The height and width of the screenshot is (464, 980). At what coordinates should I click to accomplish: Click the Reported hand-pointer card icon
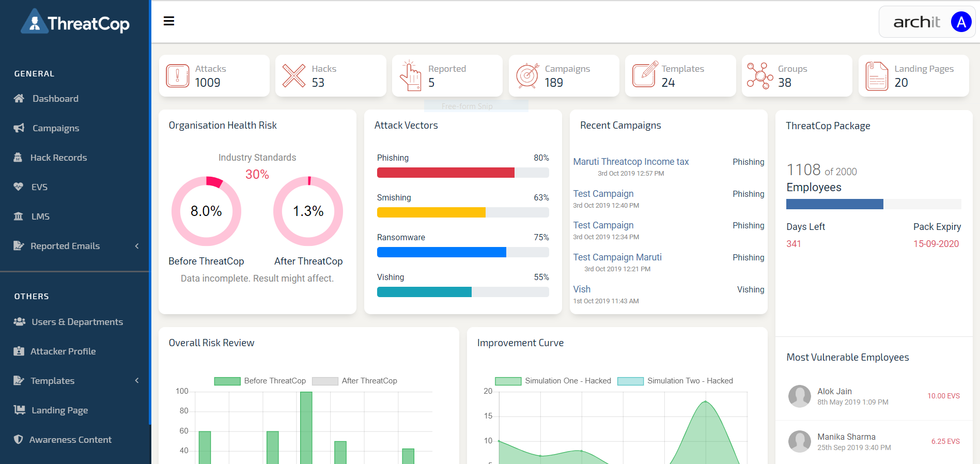point(411,75)
